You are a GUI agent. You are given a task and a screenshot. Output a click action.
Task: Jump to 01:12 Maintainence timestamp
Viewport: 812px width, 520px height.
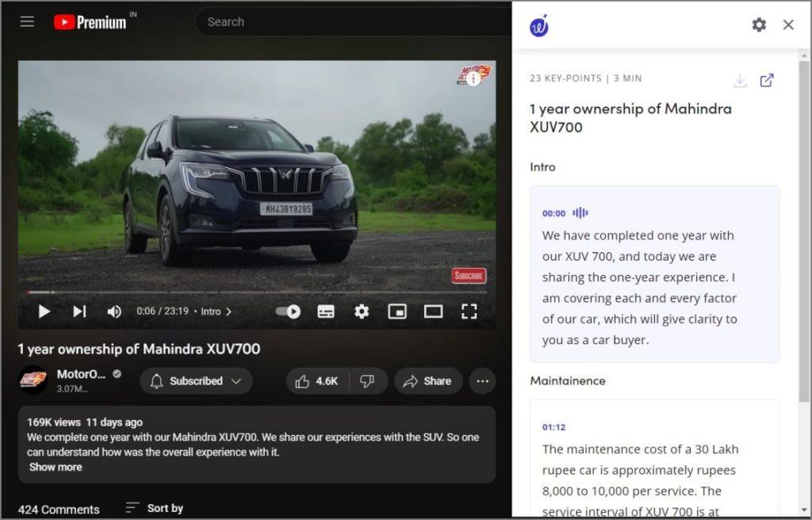(x=553, y=427)
